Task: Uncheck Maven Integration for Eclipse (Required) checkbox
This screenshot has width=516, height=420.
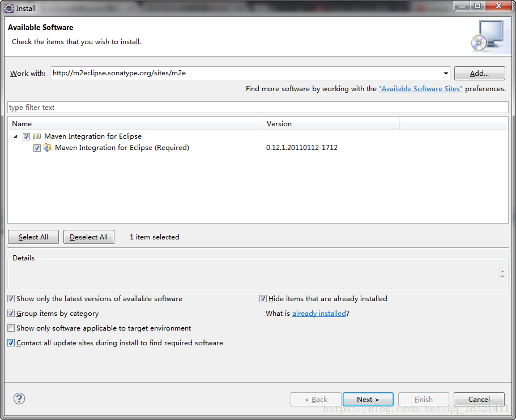Action: (37, 148)
